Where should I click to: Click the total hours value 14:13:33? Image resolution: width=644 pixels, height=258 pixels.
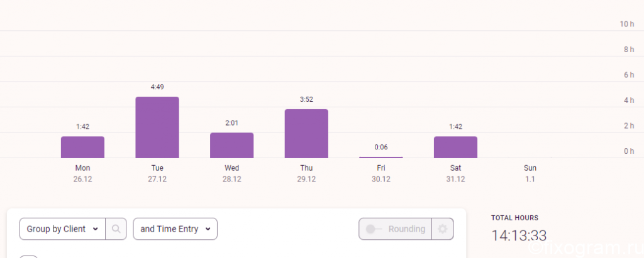pyautogui.click(x=519, y=236)
